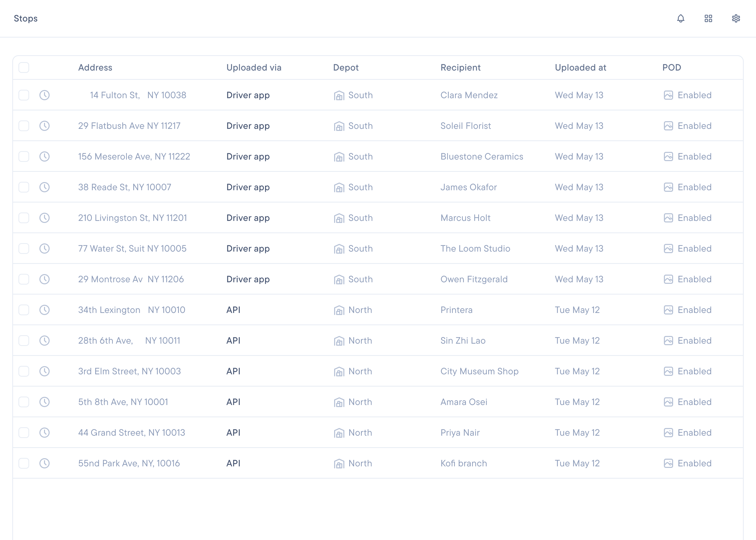Open address 38 Reade St, NY 10007

pyautogui.click(x=125, y=187)
